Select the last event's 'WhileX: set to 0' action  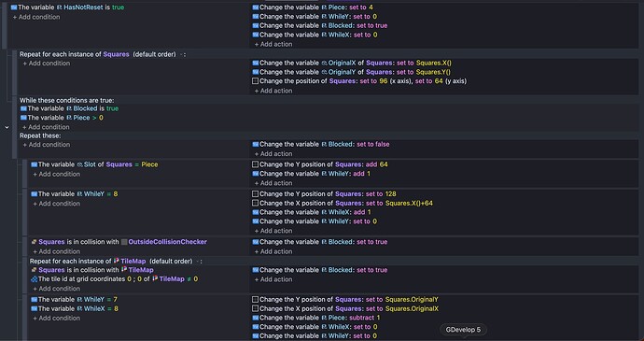(315, 327)
